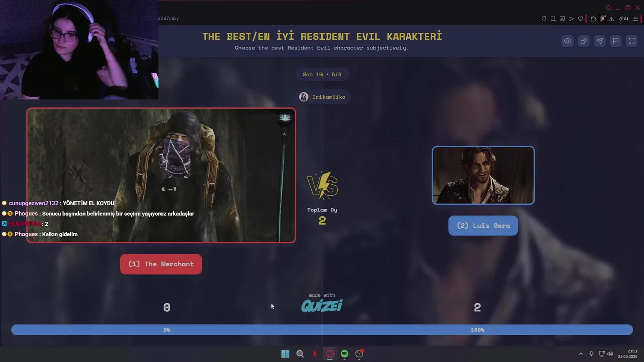Image resolution: width=644 pixels, height=362 pixels.
Task: Click the browser address bar URL
Action: pyautogui.click(x=169, y=19)
